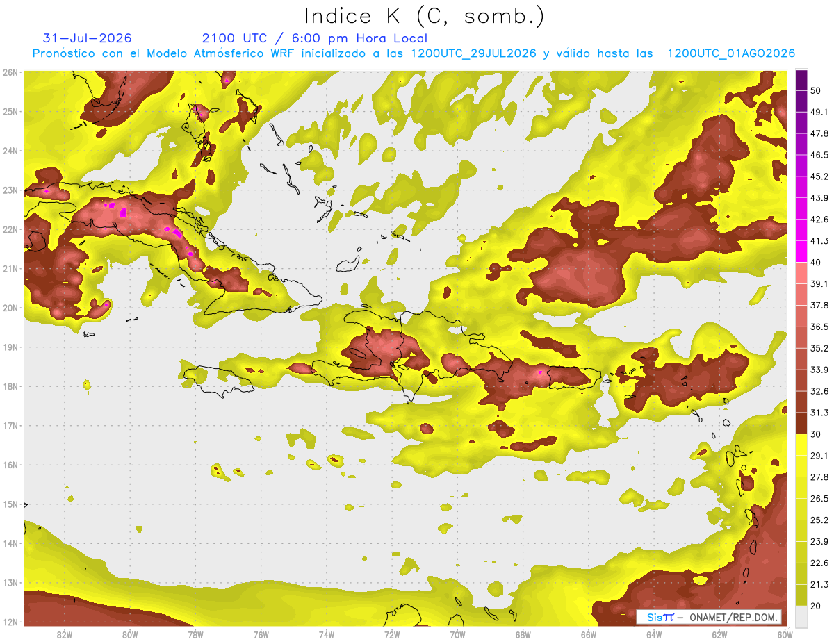Click the "40" colorbar value
Screen dimensions: 834x644
(816, 263)
